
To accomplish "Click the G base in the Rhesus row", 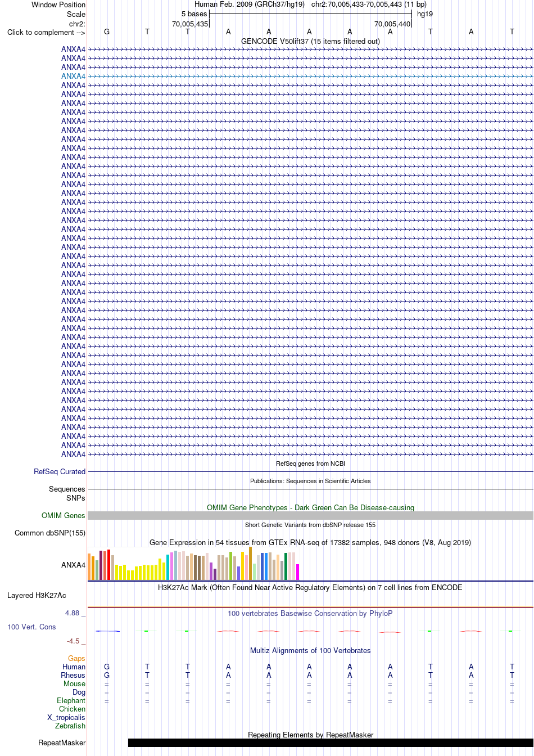I will click(107, 675).
